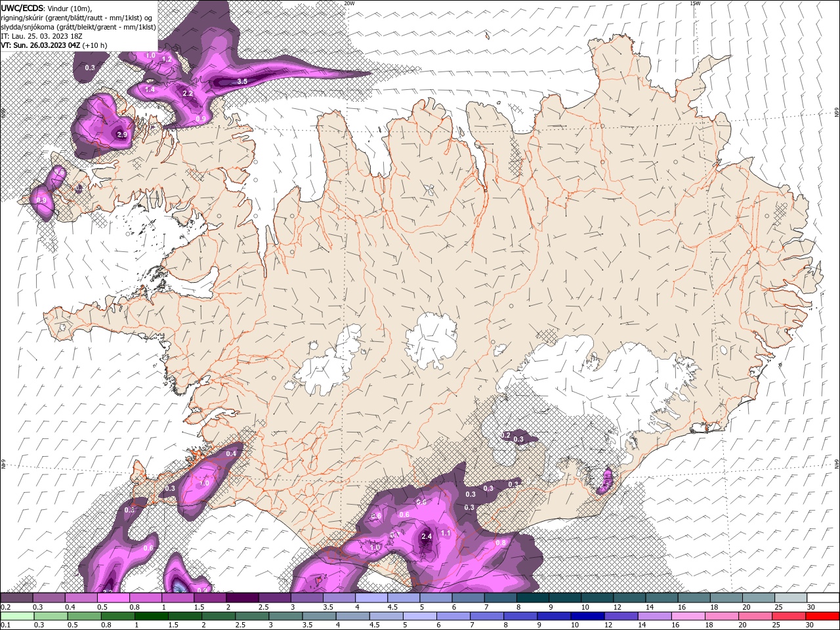Click the 1.2 precipitation value on the map

coord(166,59)
